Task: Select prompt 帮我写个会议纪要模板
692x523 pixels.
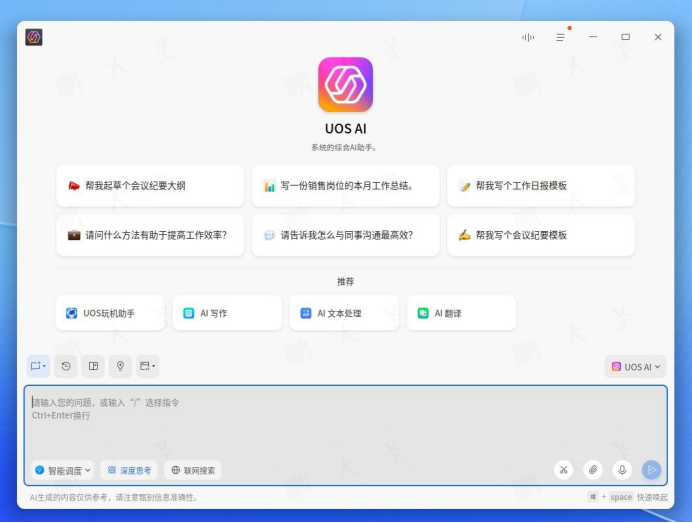Action: (541, 235)
